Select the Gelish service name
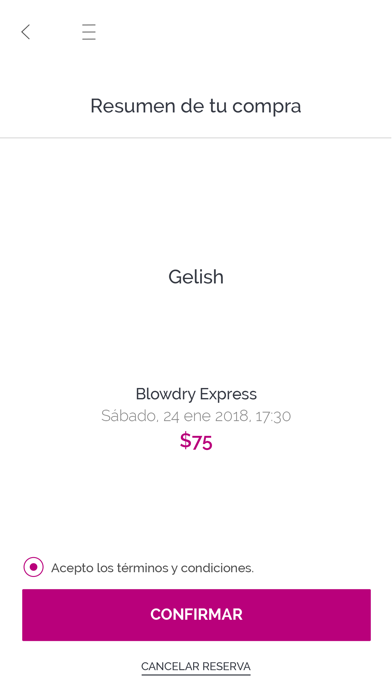Image resolution: width=392 pixels, height=696 pixels. [x=196, y=277]
